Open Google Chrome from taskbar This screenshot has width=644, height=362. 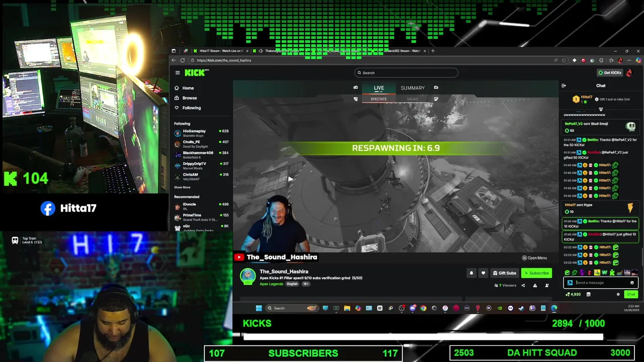[423, 308]
